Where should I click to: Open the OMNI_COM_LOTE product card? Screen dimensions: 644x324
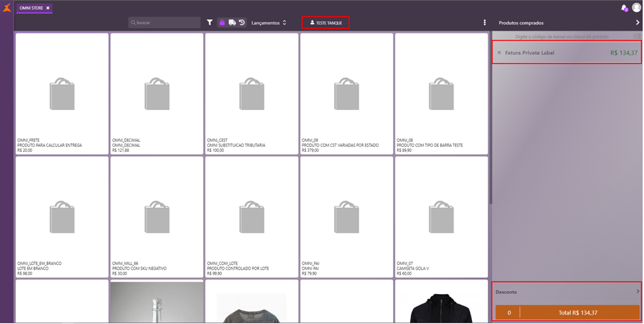point(252,217)
